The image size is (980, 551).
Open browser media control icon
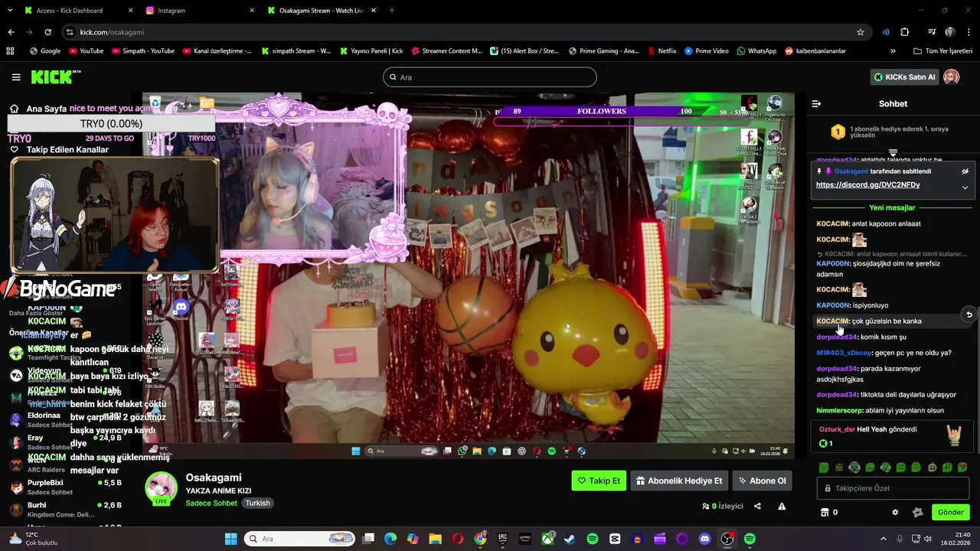pyautogui.click(x=931, y=32)
